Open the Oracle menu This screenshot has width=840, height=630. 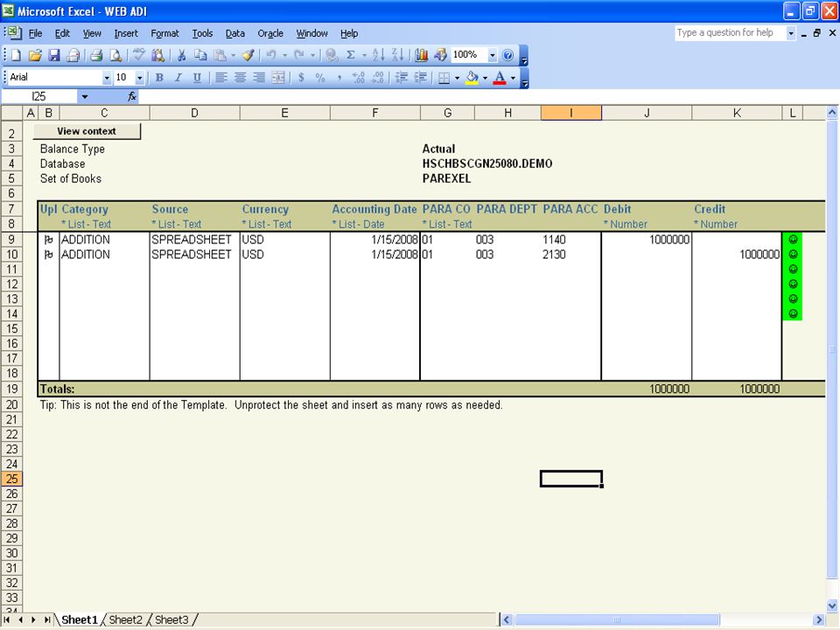point(270,33)
